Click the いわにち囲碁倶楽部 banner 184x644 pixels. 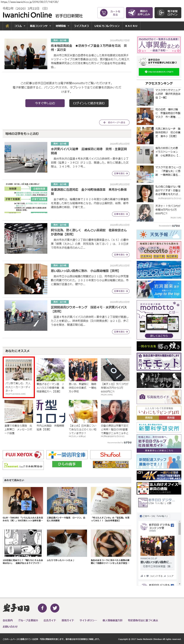click(111, 464)
